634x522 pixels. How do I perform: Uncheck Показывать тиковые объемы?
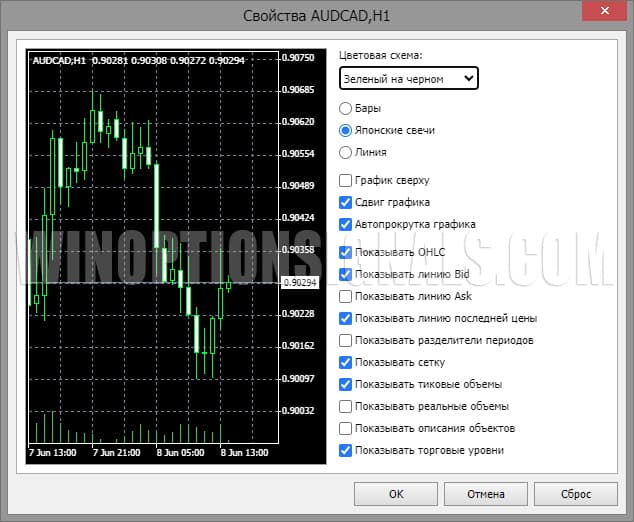pyautogui.click(x=346, y=384)
